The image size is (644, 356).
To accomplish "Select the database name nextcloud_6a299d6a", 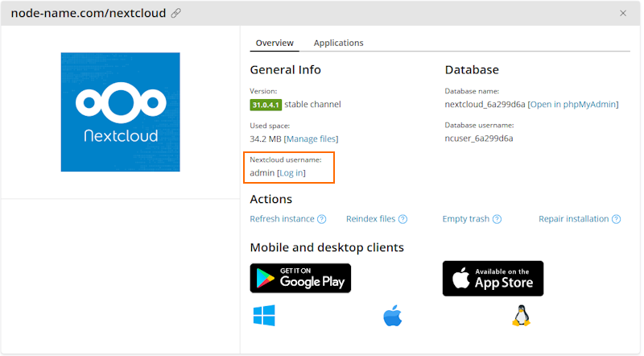I will [485, 105].
